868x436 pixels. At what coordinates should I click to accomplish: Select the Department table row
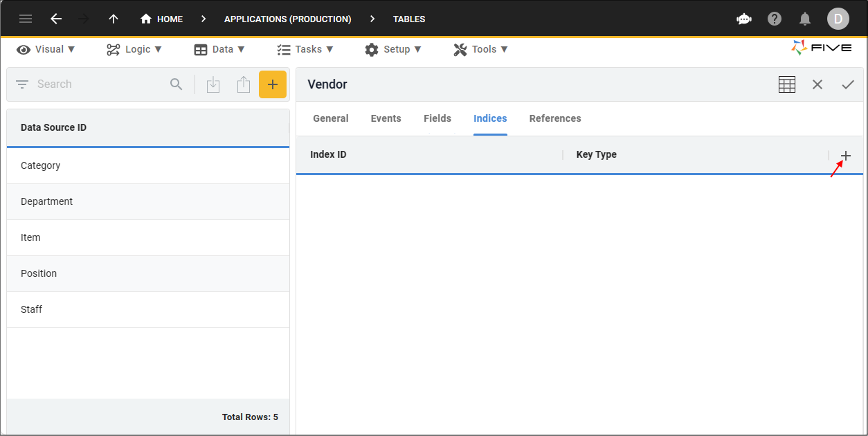click(x=148, y=201)
